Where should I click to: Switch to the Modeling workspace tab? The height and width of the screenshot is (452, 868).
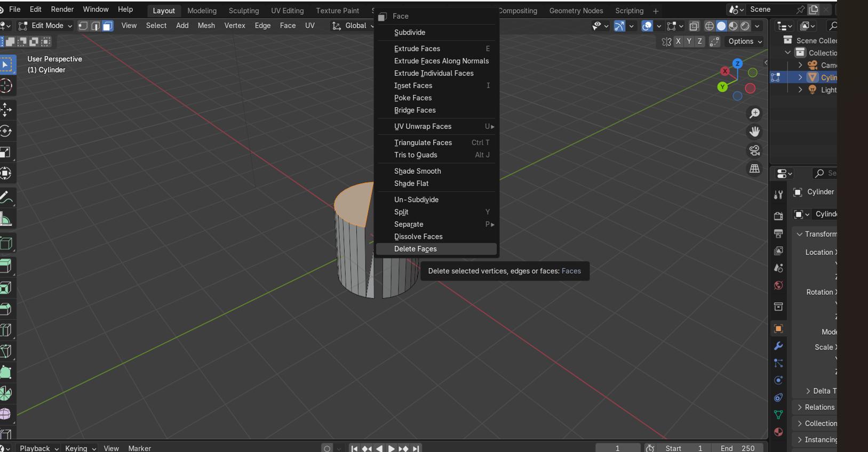(x=202, y=11)
